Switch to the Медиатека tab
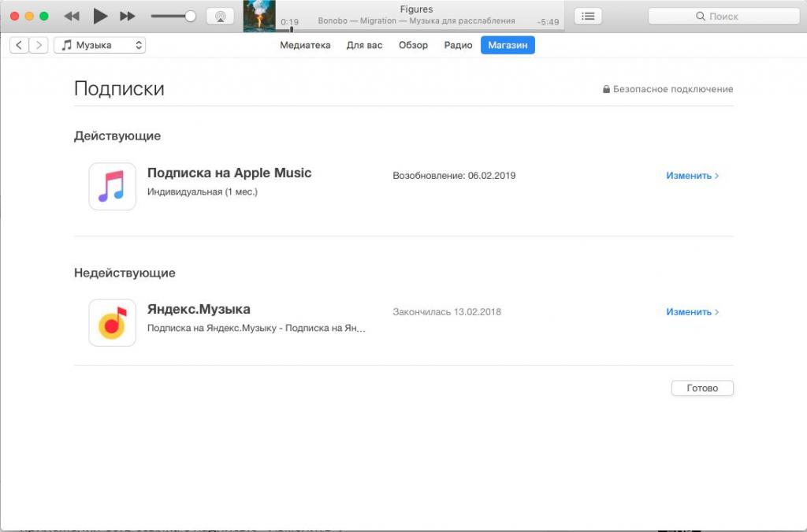This screenshot has width=807, height=532. click(x=305, y=45)
